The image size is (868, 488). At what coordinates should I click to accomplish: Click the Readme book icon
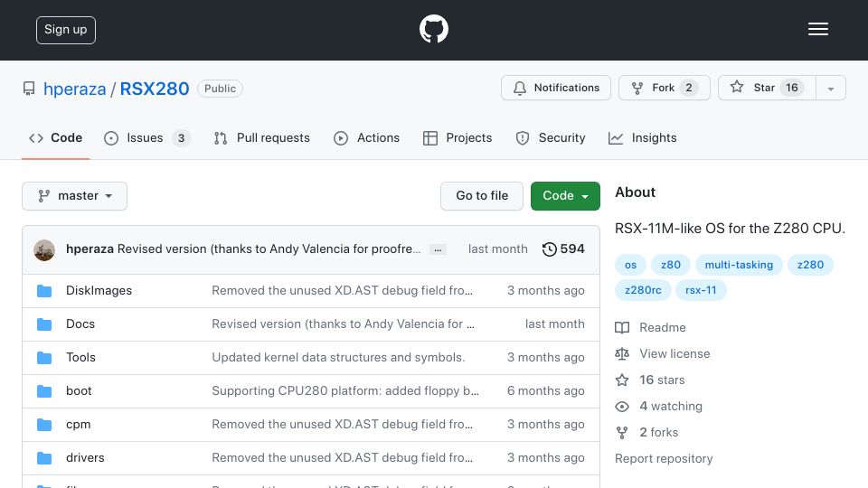click(622, 327)
